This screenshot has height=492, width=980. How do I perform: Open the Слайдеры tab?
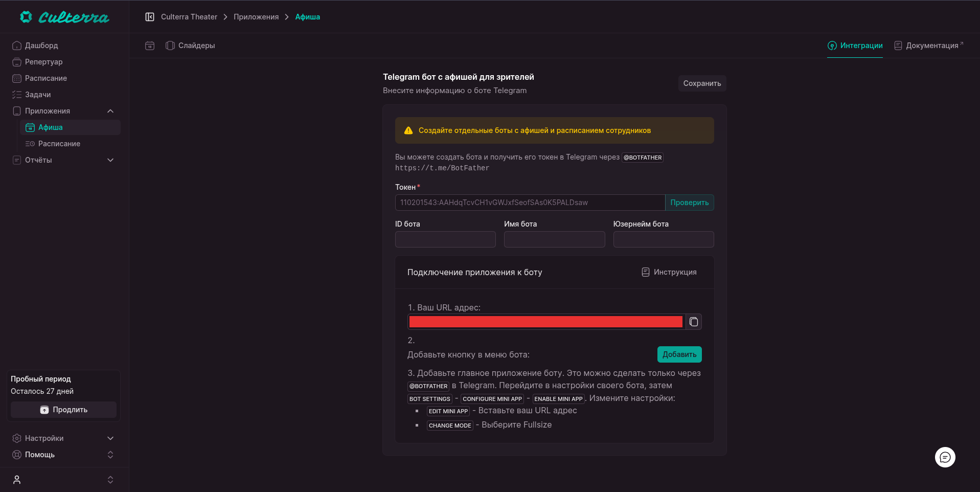[x=191, y=46]
